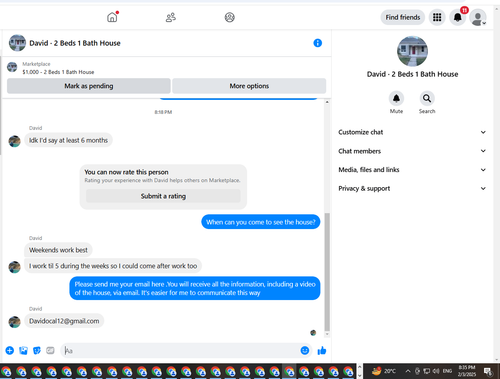
Task: Click chat scrollbar down arrow
Action: [327, 334]
